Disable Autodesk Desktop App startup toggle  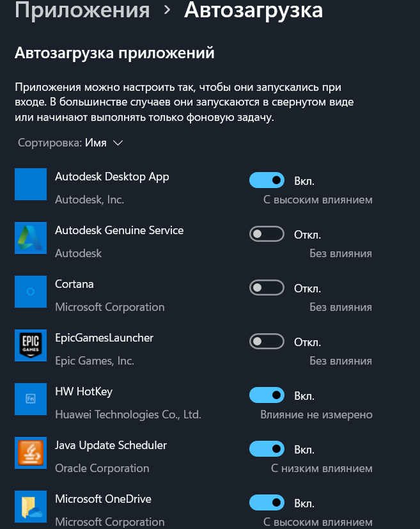tap(267, 180)
